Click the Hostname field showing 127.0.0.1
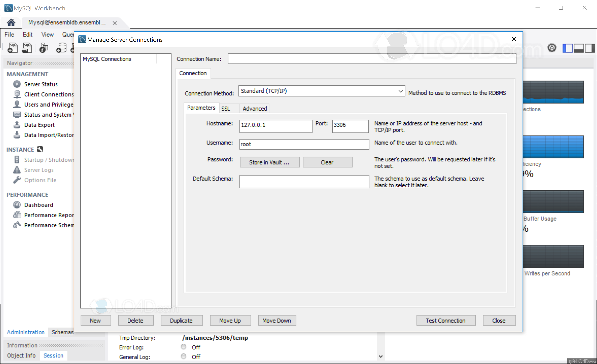 pyautogui.click(x=276, y=126)
